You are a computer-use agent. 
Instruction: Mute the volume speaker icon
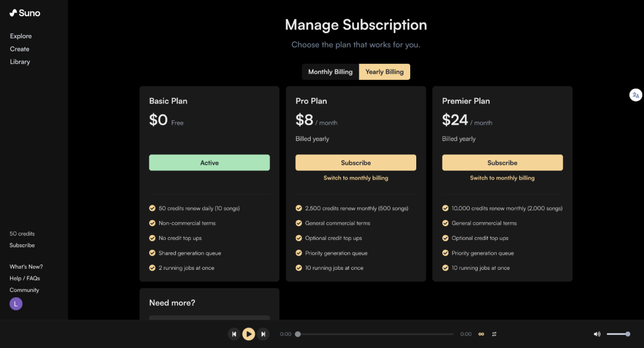pos(597,334)
